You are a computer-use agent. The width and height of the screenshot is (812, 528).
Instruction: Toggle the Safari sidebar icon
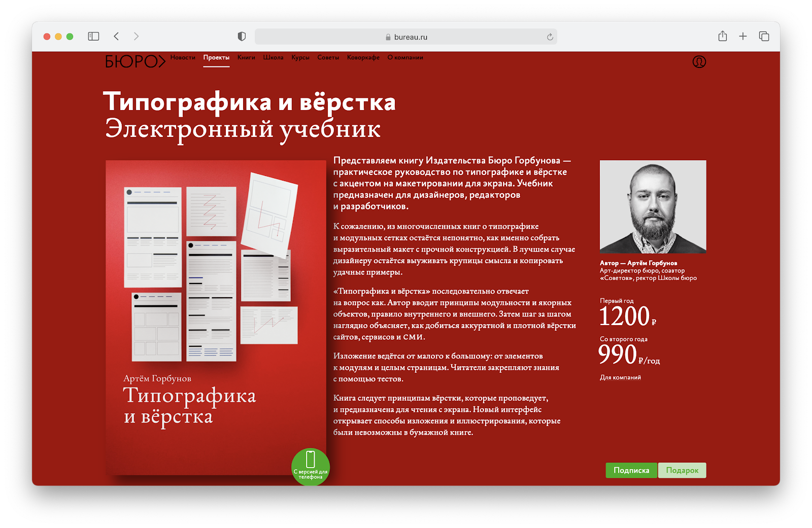click(93, 37)
